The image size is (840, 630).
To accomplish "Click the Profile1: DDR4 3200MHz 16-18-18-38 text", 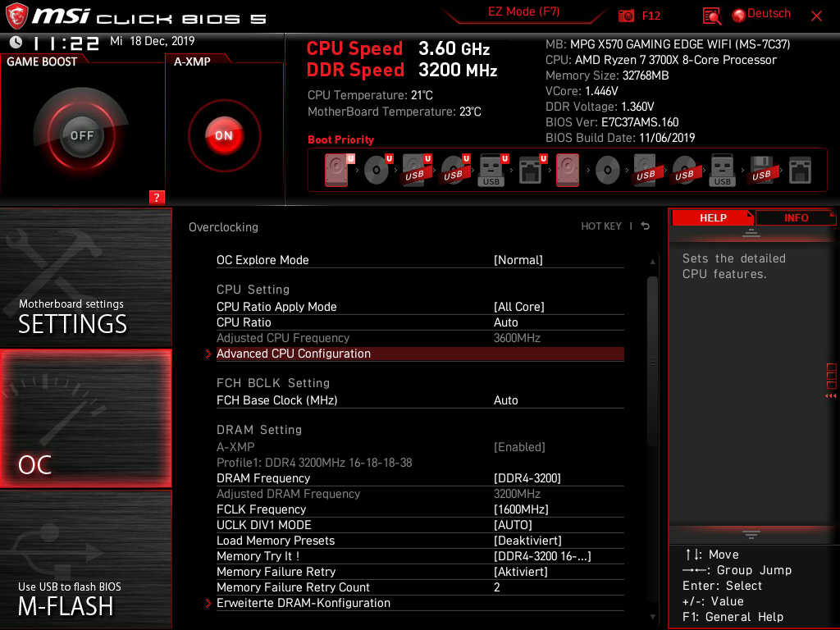I will (314, 463).
